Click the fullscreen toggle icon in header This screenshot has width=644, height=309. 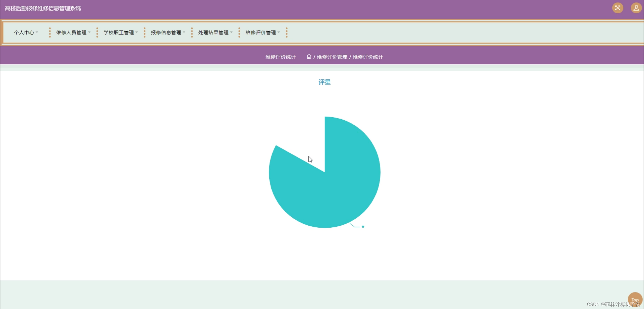617,8
